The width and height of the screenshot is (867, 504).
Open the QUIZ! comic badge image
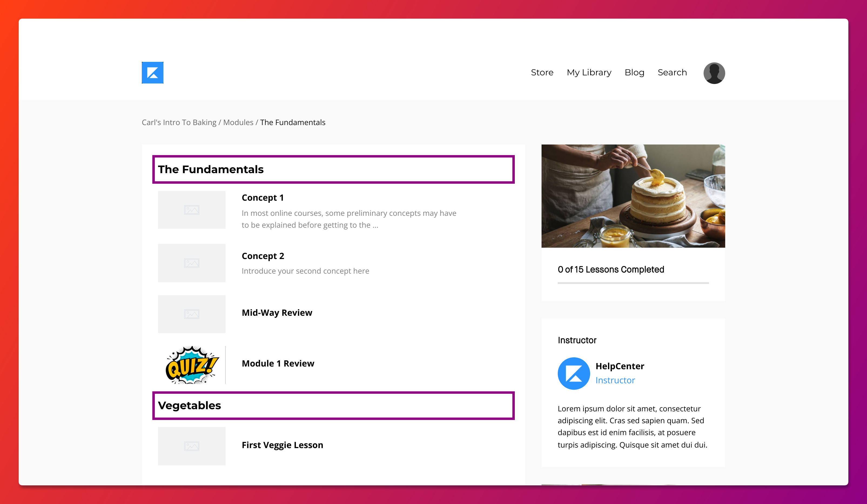tap(192, 365)
